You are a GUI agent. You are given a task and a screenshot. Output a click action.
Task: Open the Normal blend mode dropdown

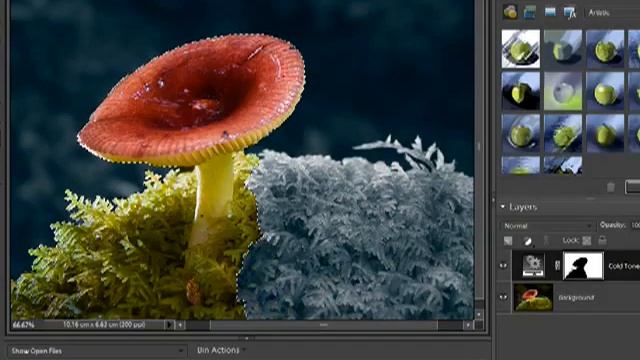[x=547, y=226]
